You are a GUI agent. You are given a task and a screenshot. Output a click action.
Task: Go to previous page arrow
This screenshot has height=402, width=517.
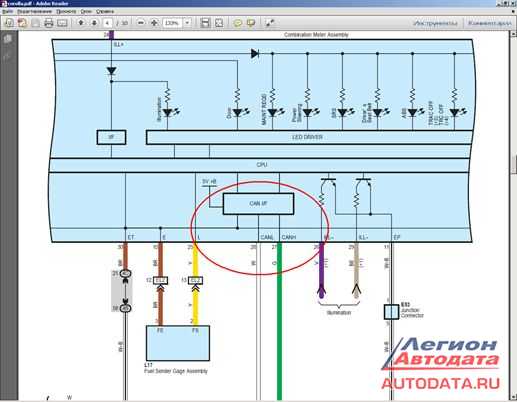click(x=81, y=23)
